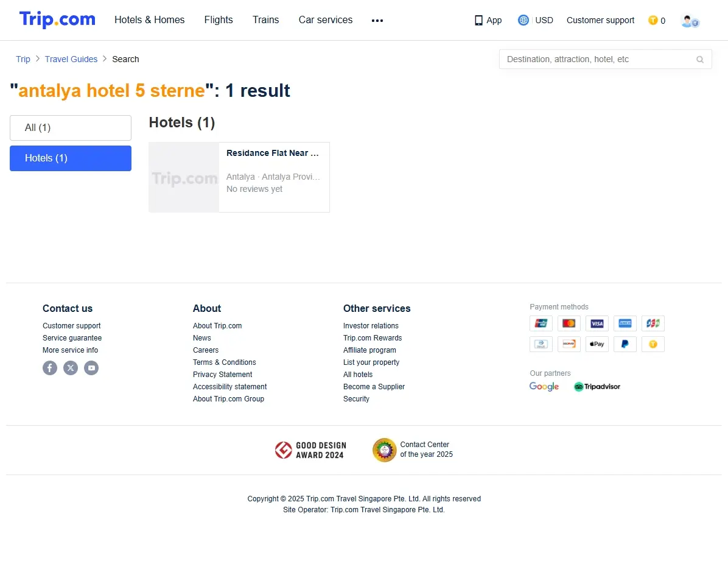
Task: Click the Trip Coins payment icon
Action: [653, 344]
